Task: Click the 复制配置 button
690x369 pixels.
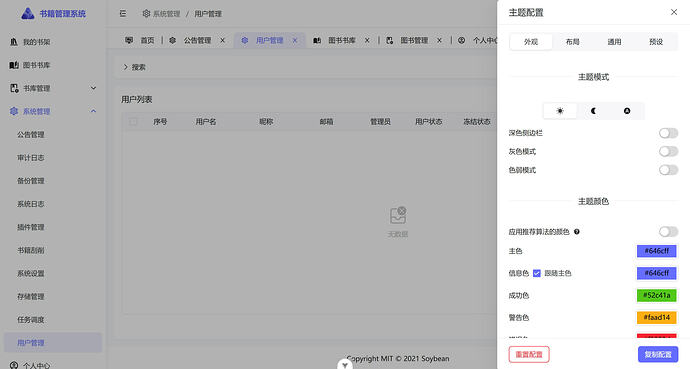Action: click(658, 354)
